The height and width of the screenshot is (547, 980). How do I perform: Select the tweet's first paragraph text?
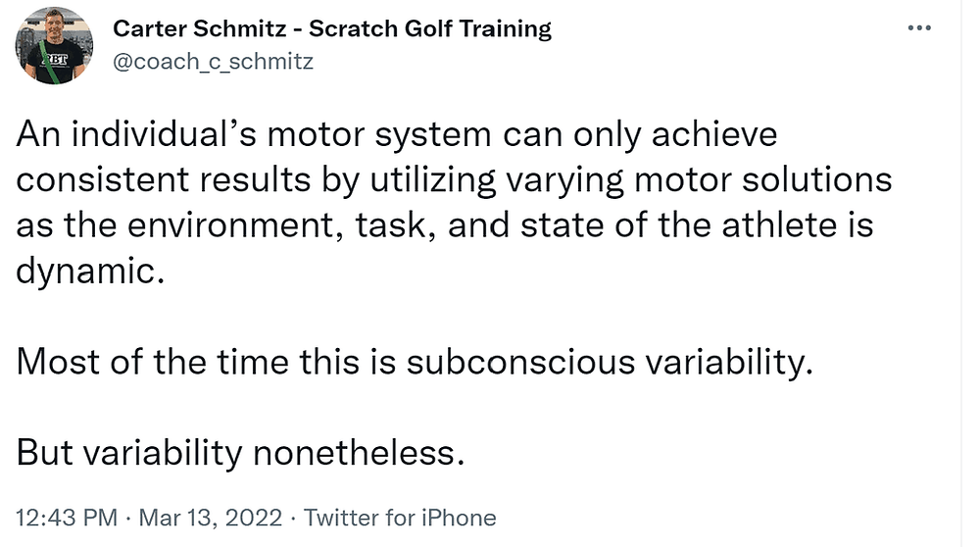pyautogui.click(x=453, y=203)
